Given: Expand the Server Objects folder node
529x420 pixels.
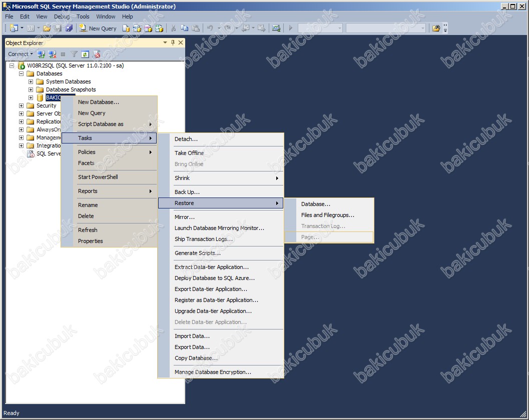Looking at the screenshot, I should [x=21, y=113].
